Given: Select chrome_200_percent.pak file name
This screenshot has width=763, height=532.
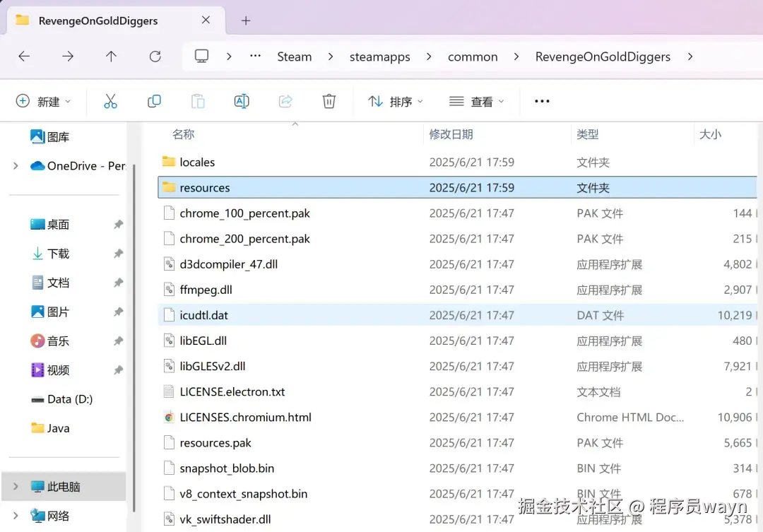Looking at the screenshot, I should coord(244,239).
